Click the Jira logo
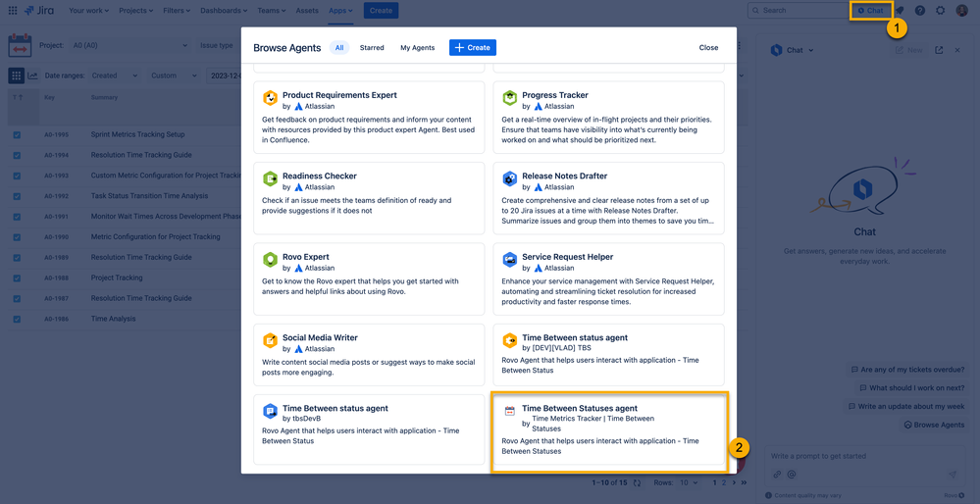This screenshot has width=980, height=504. (39, 11)
